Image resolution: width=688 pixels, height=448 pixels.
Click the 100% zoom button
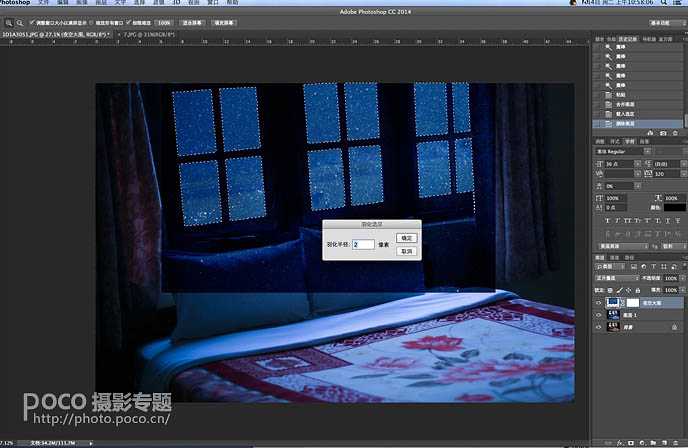164,22
